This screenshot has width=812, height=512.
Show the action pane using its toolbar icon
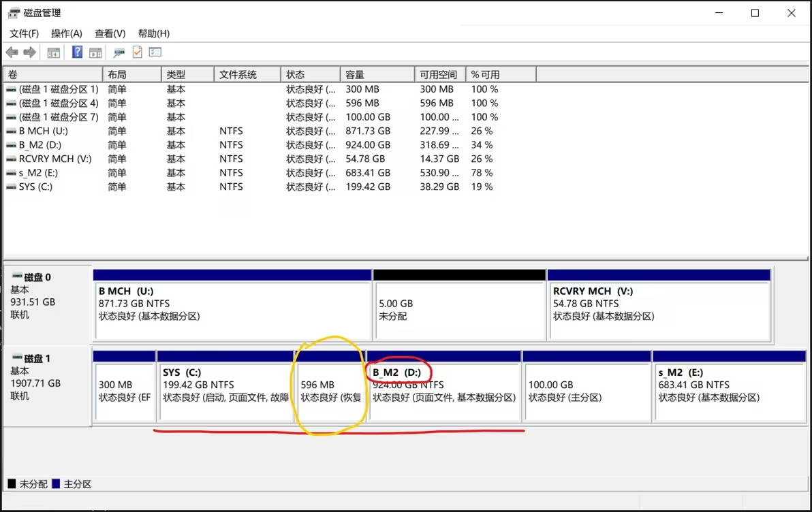click(95, 52)
